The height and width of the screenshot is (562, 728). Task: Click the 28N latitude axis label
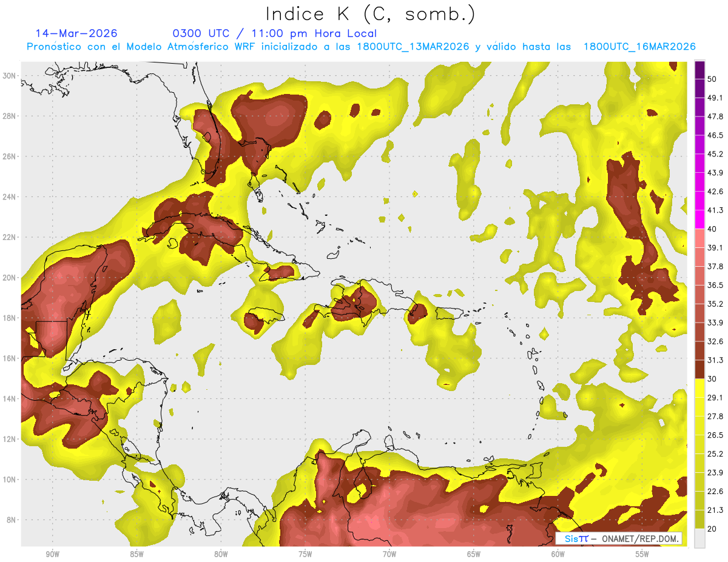pos(10,116)
